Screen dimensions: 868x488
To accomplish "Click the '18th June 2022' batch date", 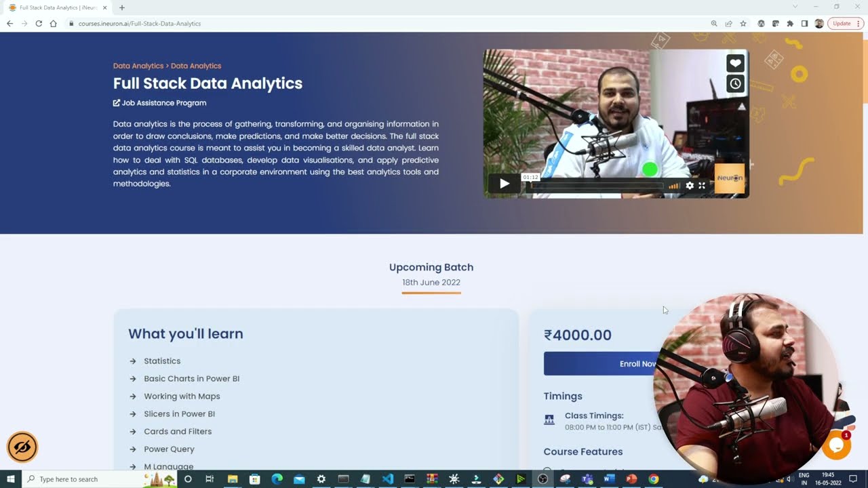I will click(x=431, y=283).
